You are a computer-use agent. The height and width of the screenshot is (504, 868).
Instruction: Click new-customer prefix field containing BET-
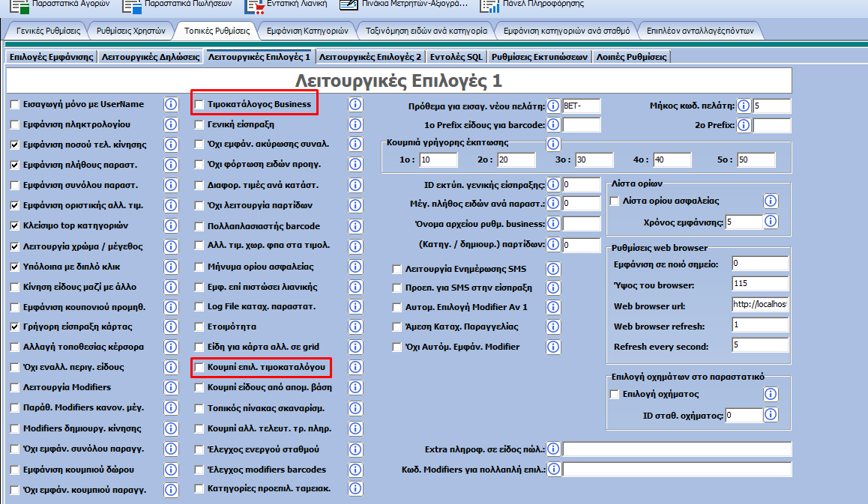click(x=581, y=106)
